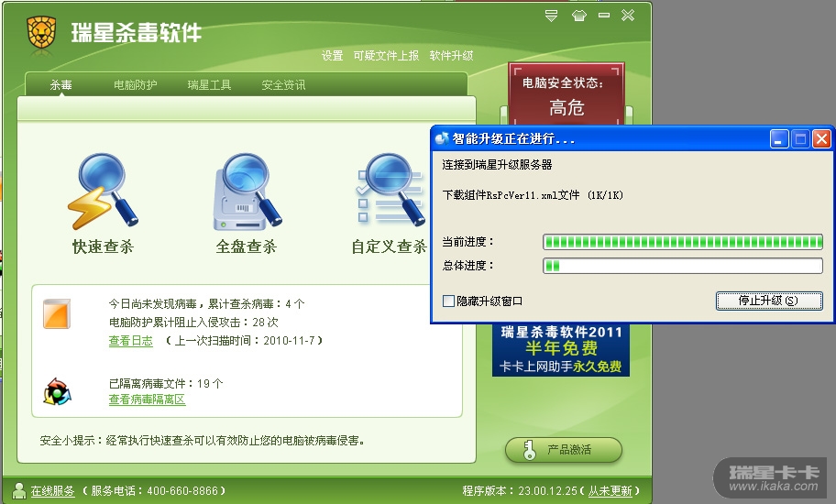Screen dimensions: 836x504
Task: Close the Rising antivirus main window
Action: point(628,16)
